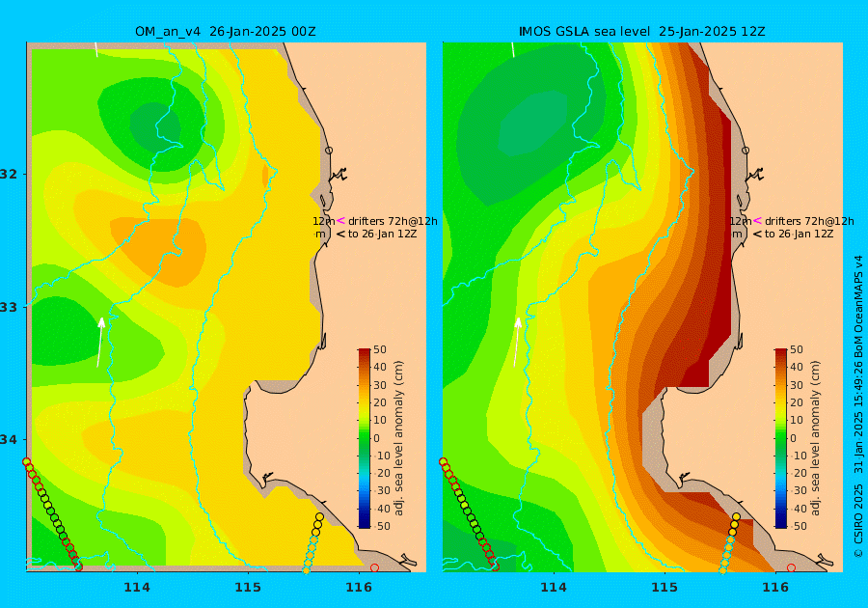The width and height of the screenshot is (868, 608).
Task: Click the short white arrow at the left panel's top edge
Action: click(96, 49)
